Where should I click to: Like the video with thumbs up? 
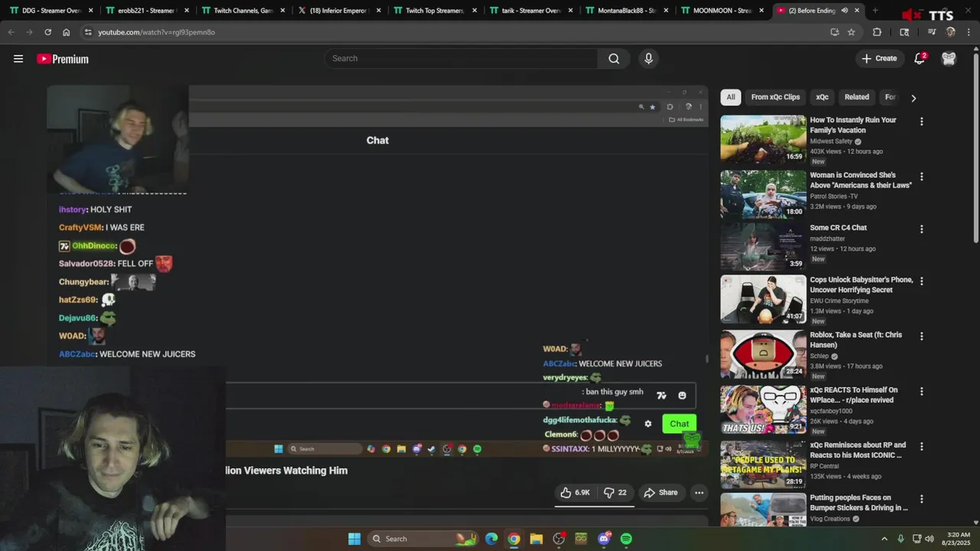coord(574,493)
